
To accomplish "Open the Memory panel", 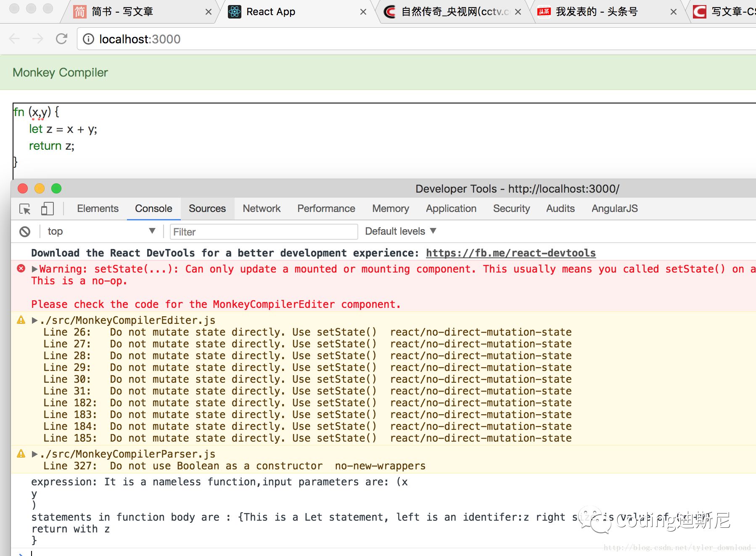I will [x=391, y=209].
